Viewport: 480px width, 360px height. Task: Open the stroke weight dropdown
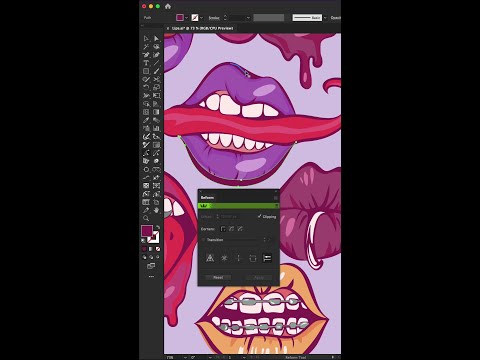(x=248, y=18)
